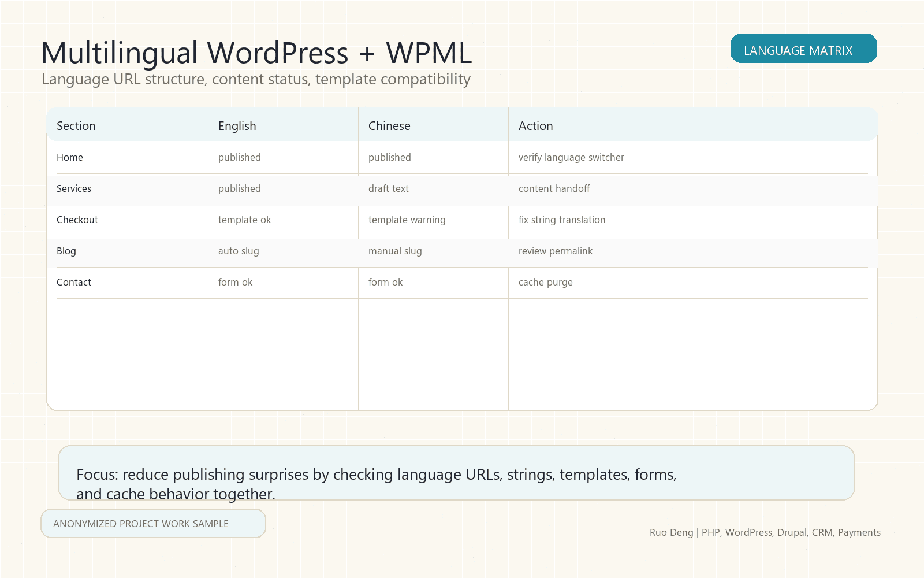This screenshot has height=578, width=924.
Task: Select the Action column header
Action: point(536,126)
